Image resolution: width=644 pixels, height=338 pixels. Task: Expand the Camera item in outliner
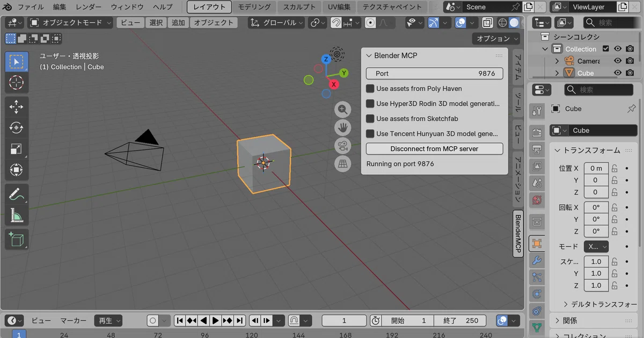coord(557,61)
